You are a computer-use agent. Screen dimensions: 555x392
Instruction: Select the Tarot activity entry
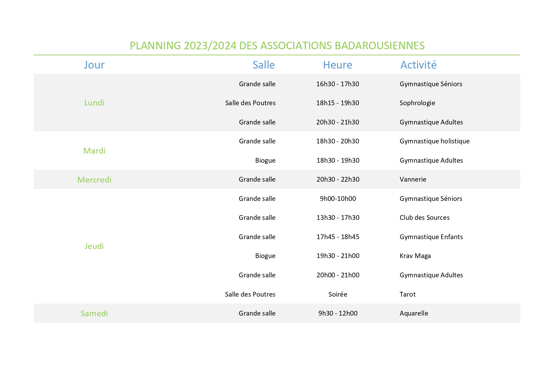(407, 294)
